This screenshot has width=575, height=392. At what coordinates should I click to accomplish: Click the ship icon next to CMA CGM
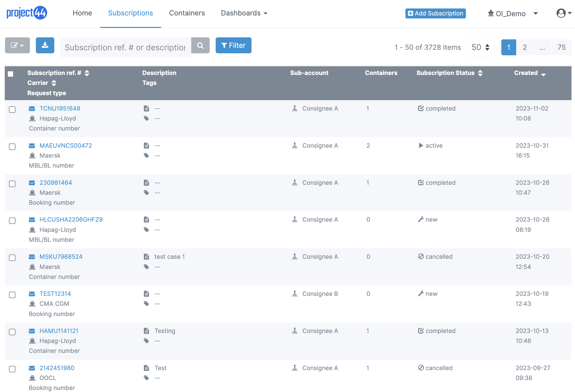click(x=32, y=304)
